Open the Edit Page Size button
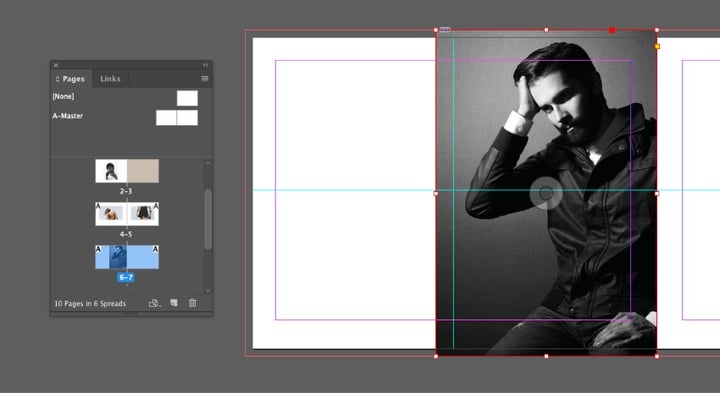Screen dimensions: 720x393 pos(154,303)
